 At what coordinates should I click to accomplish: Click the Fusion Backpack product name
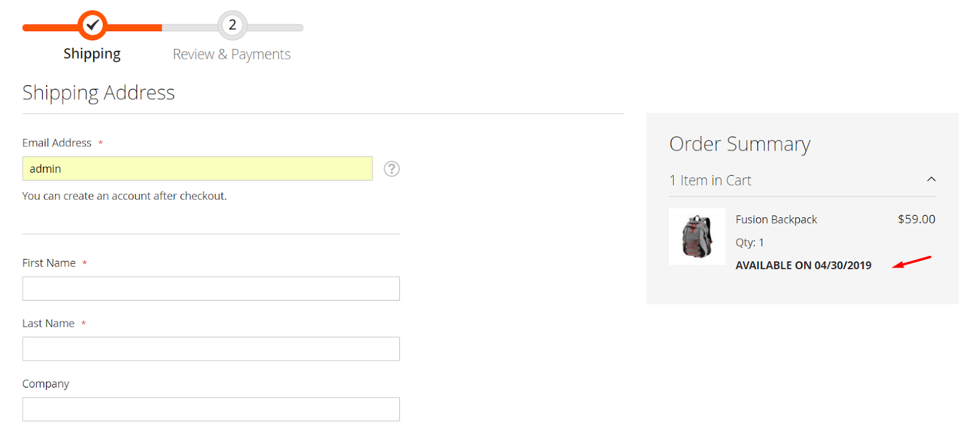coord(776,220)
